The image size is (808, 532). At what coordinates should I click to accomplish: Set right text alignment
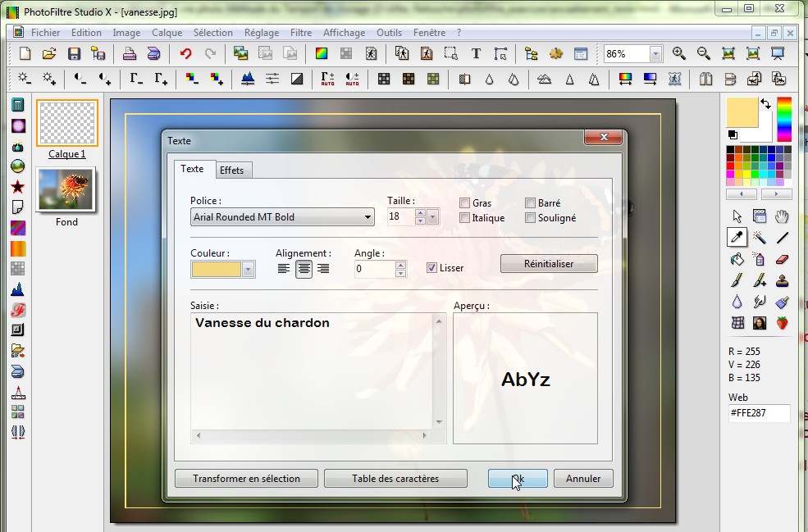pos(323,268)
